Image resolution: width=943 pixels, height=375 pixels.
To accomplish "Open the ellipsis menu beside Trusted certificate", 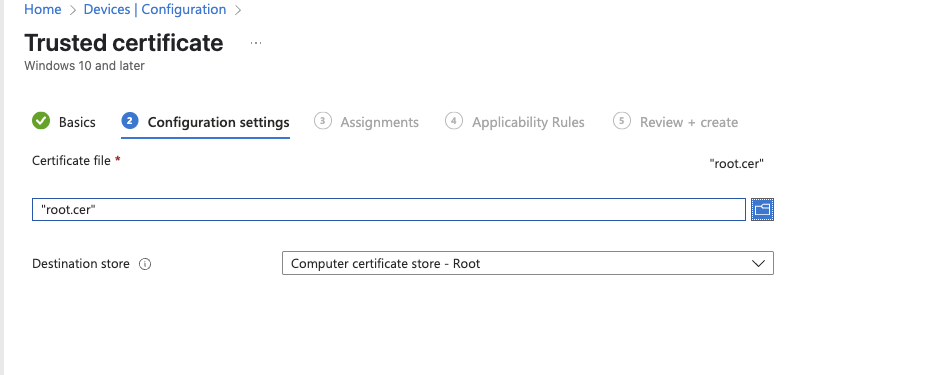I will click(256, 43).
